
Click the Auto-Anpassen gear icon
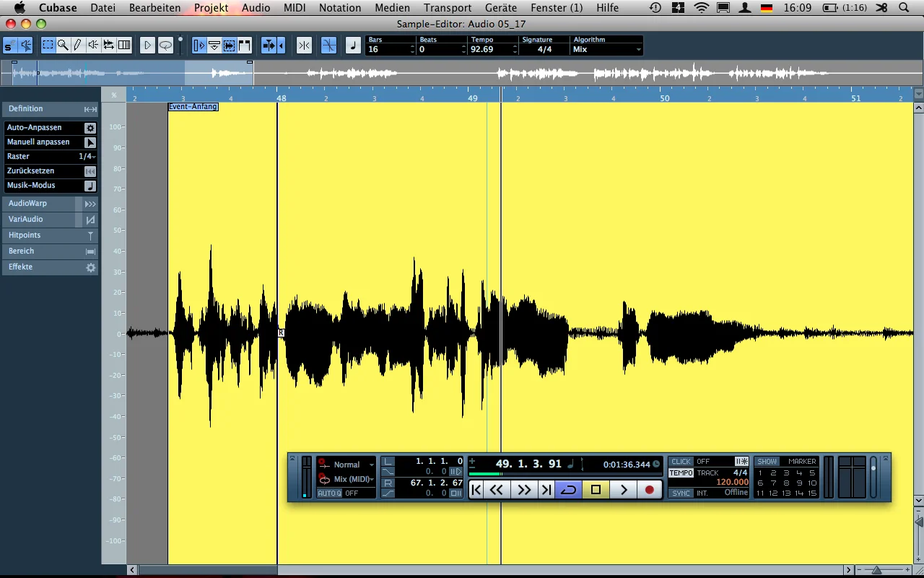click(x=90, y=128)
